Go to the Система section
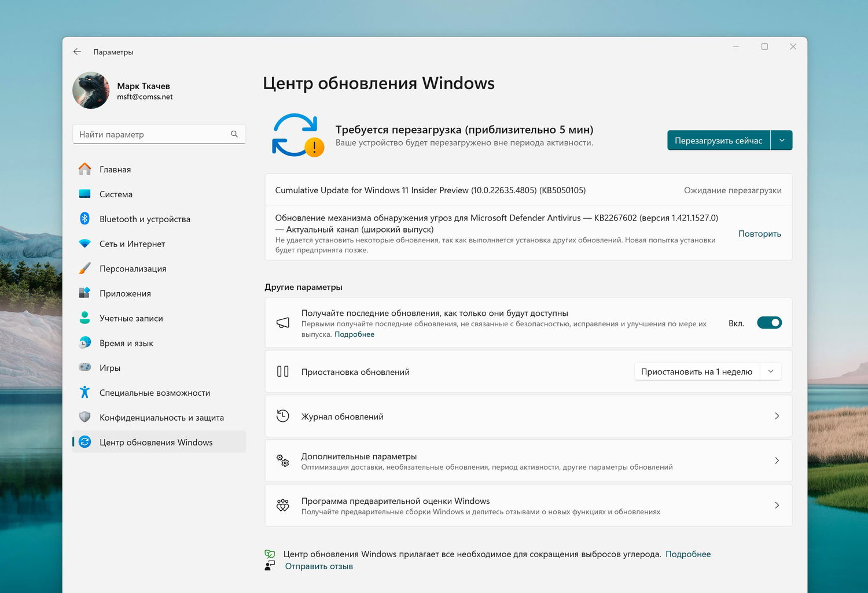 (x=159, y=194)
